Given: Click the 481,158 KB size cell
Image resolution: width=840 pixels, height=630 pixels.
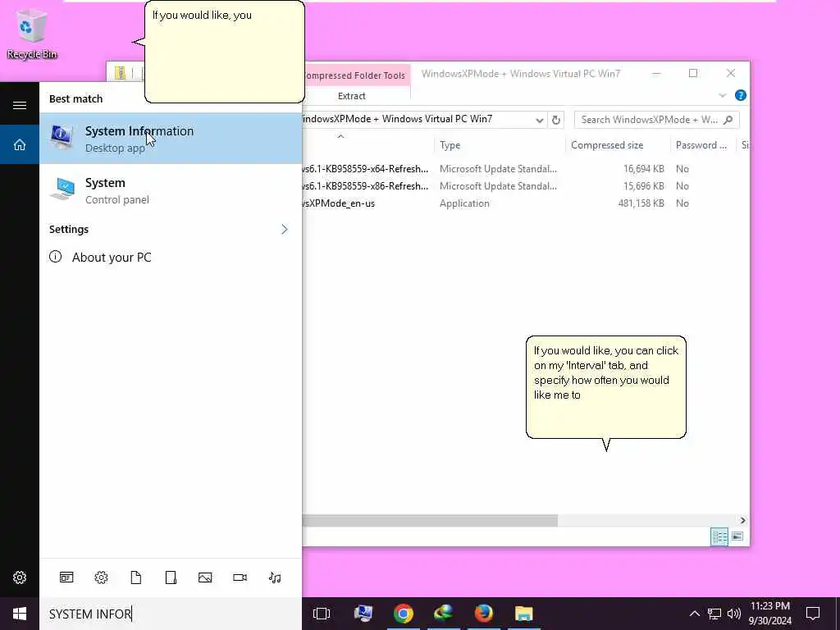Looking at the screenshot, I should (x=641, y=203).
